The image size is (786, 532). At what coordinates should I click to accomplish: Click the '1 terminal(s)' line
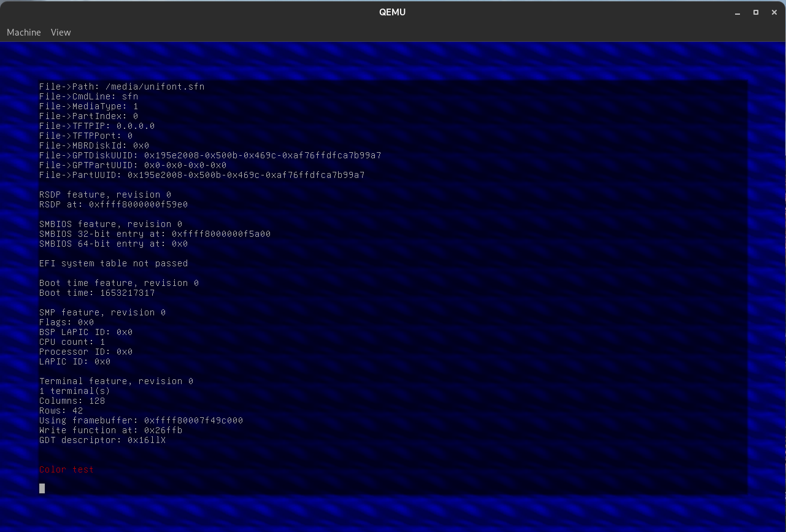click(75, 391)
